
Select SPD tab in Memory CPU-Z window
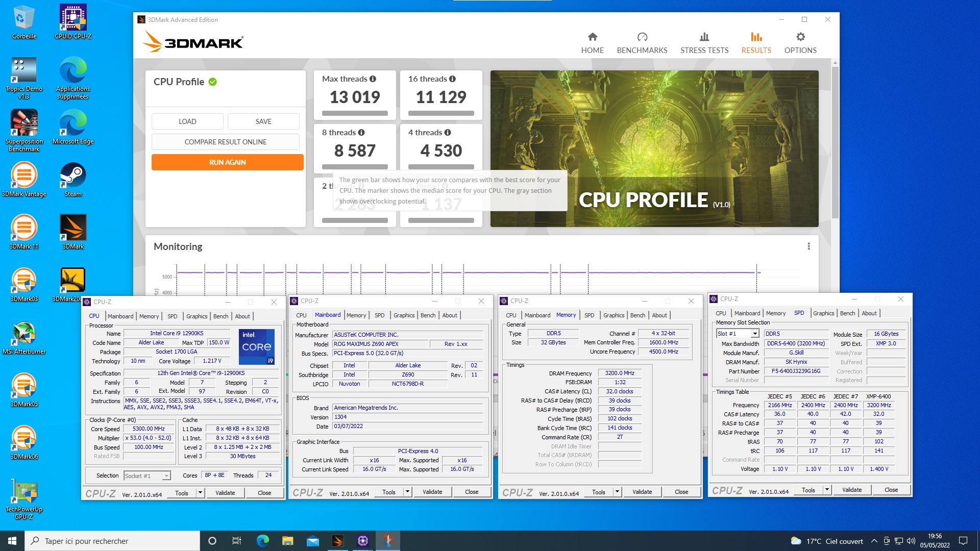point(589,315)
